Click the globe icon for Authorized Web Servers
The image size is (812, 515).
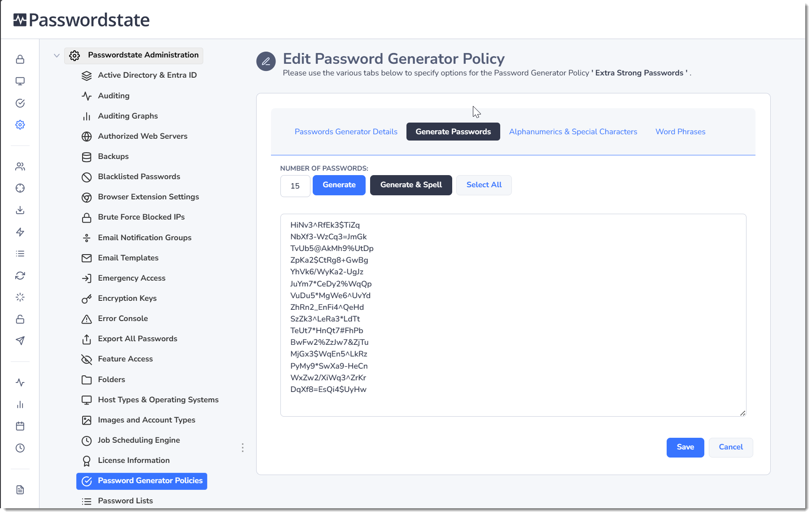pyautogui.click(x=87, y=136)
